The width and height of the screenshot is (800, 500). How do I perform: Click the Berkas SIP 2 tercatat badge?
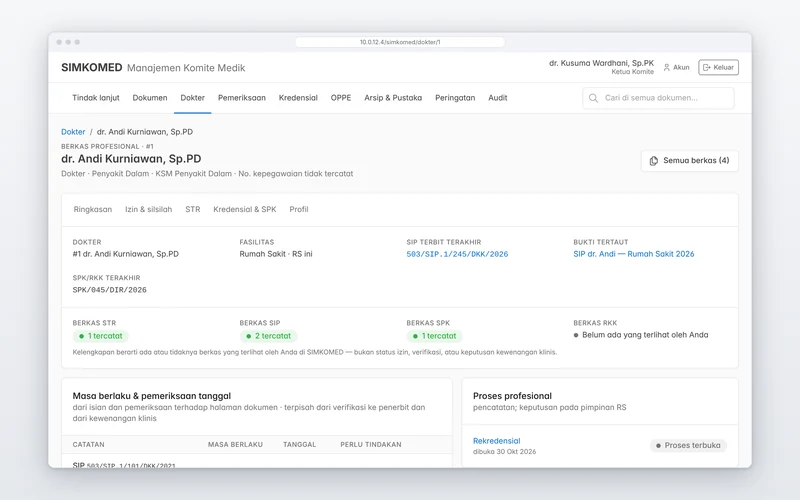coord(268,336)
